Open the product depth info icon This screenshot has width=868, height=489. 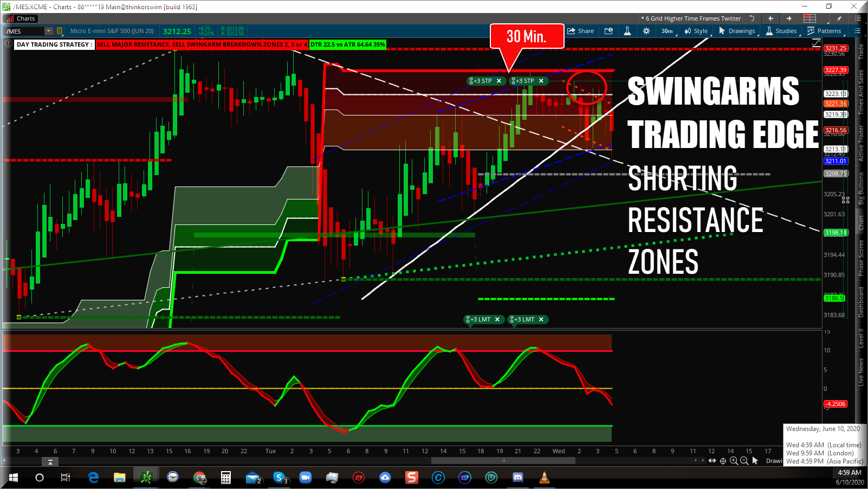pos(608,31)
